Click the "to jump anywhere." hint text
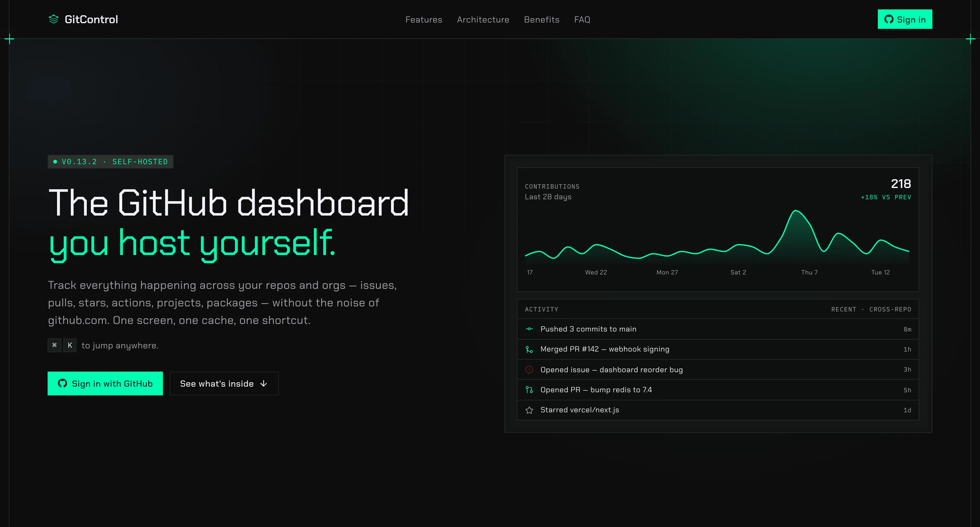The image size is (980, 527). [x=120, y=346]
